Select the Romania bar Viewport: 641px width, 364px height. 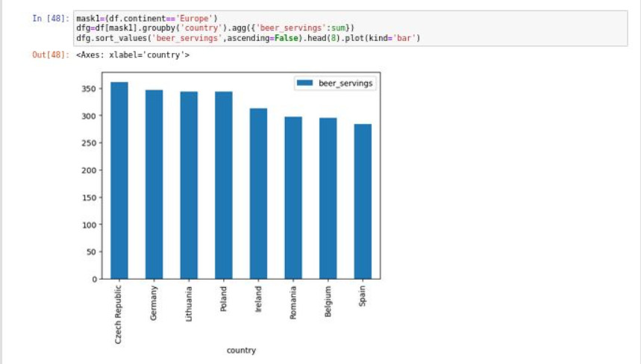(293, 198)
